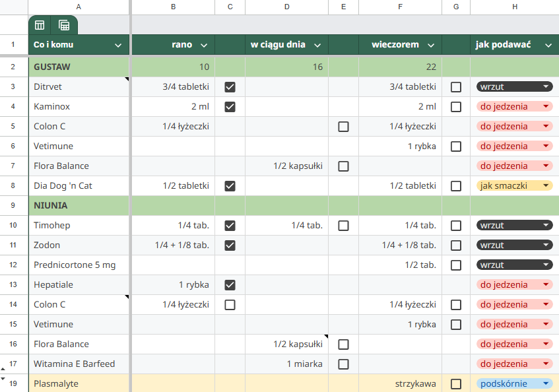Tick the evening checkbox in row 6 Vetimune
This screenshot has width=559, height=392.
click(x=456, y=147)
